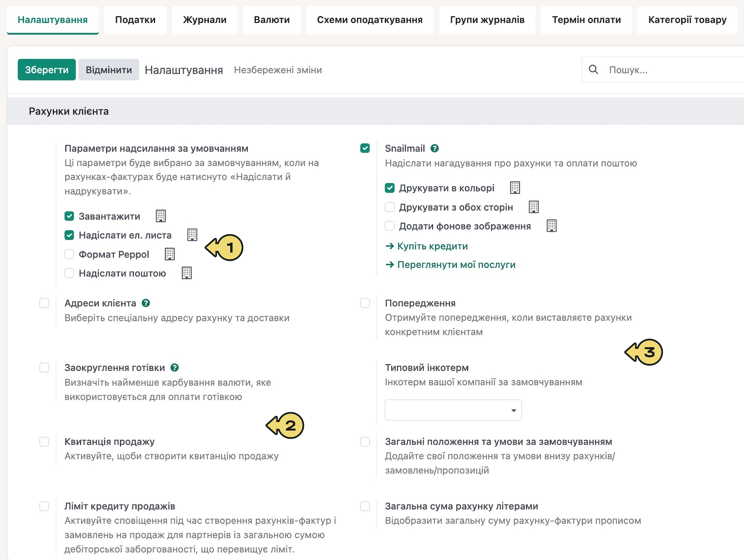Open the Журнали tab
Image resolution: width=744 pixels, height=560 pixels.
pyautogui.click(x=205, y=20)
